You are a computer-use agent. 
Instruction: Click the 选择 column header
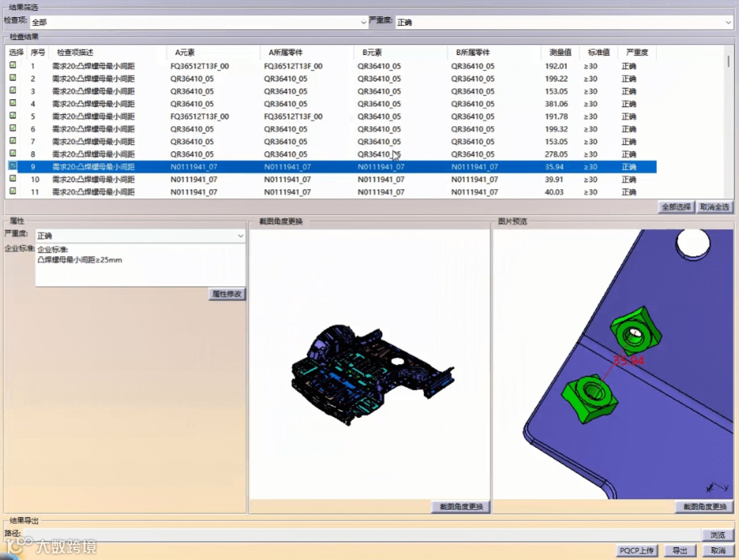16,52
